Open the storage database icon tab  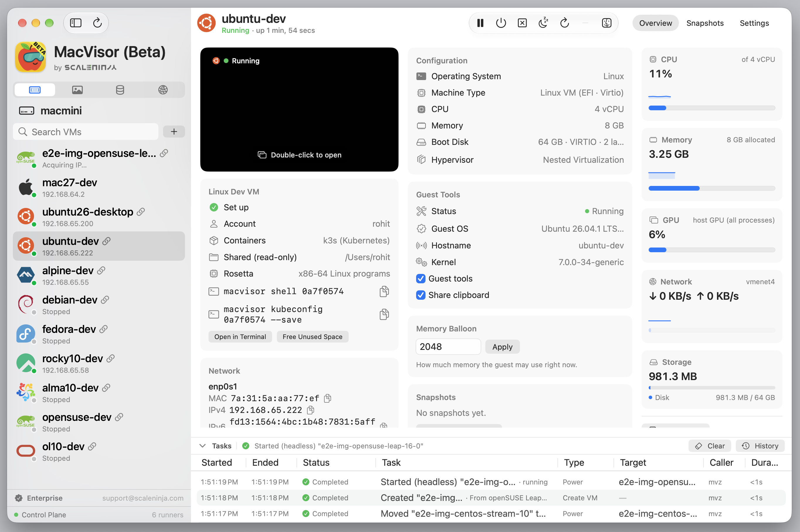click(120, 90)
